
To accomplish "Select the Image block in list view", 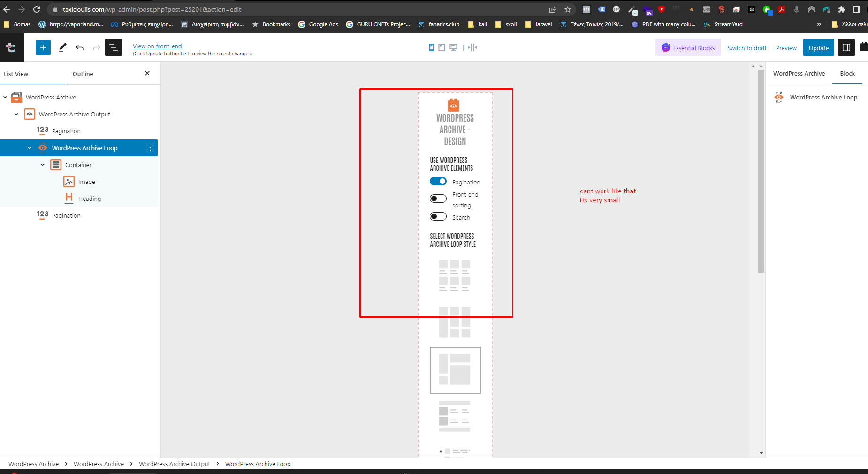I will (87, 182).
